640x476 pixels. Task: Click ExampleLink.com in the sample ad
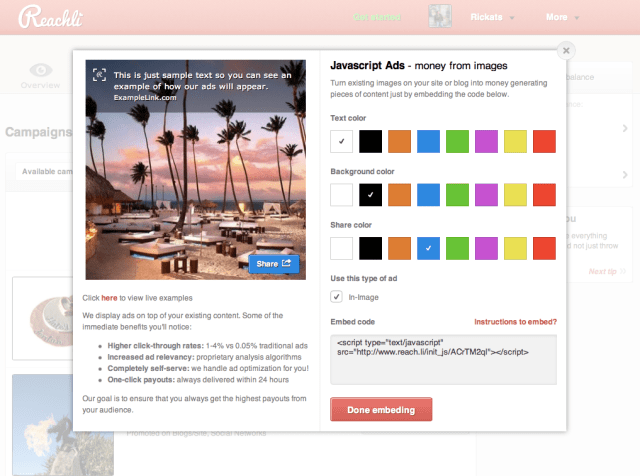(x=145, y=98)
